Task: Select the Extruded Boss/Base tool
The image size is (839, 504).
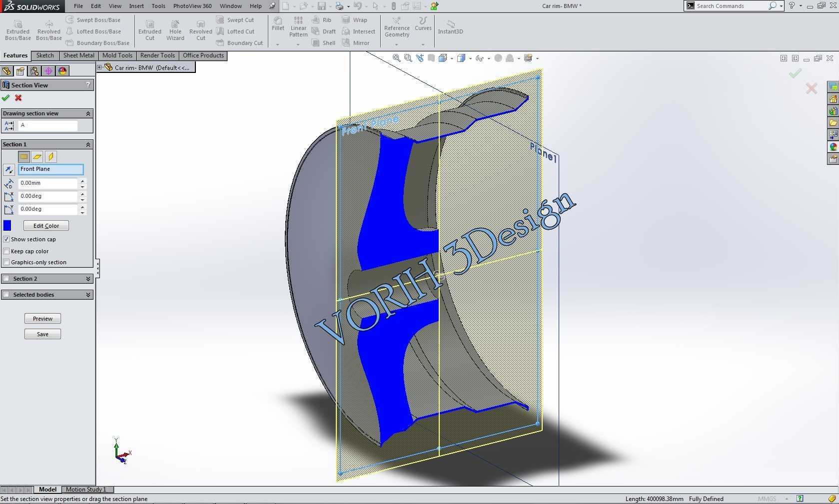Action: coord(18,30)
